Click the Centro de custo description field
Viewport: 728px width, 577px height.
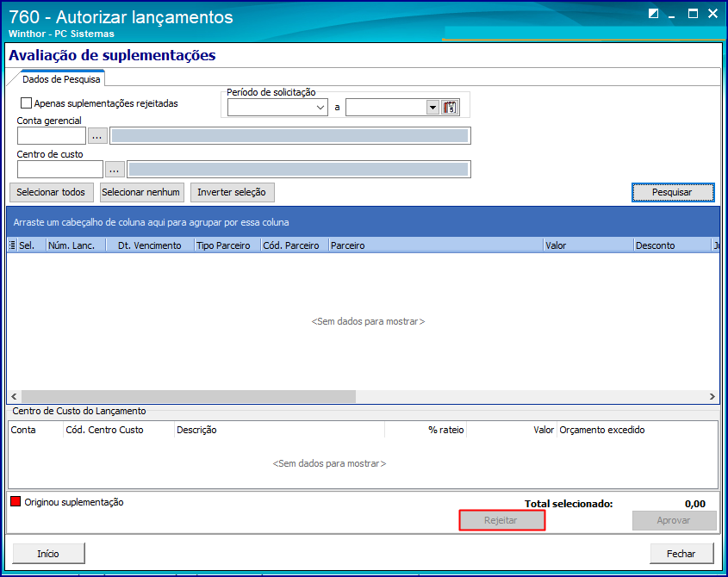click(x=299, y=170)
